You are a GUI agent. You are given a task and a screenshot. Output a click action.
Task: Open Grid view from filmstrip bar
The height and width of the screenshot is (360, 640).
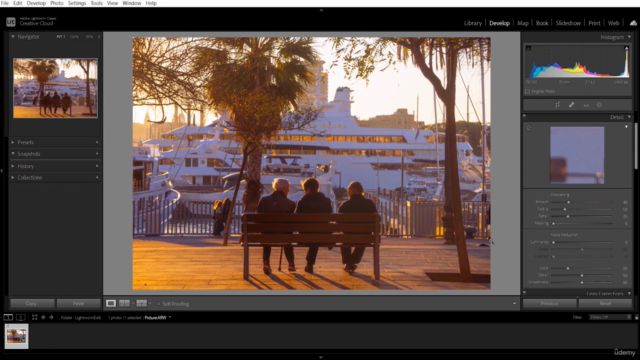point(34,317)
